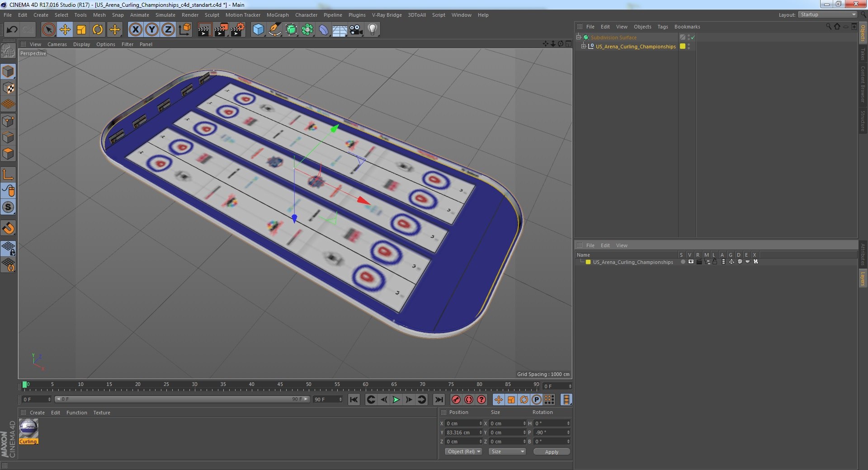This screenshot has height=470, width=868.
Task: Switch to Texture mode in left sidebar
Action: pyautogui.click(x=8, y=88)
